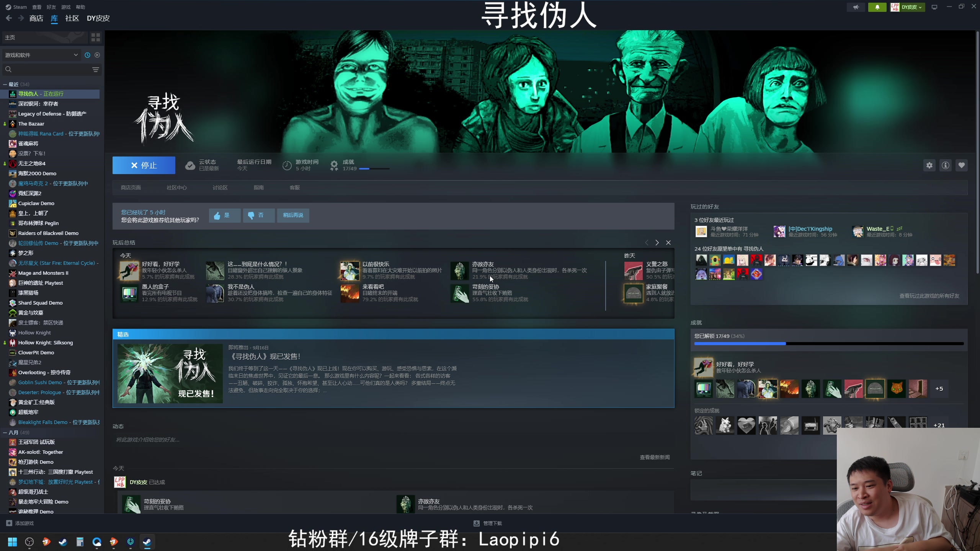Click the forward navigation arrow
This screenshot has height=551, width=980.
pos(21,18)
